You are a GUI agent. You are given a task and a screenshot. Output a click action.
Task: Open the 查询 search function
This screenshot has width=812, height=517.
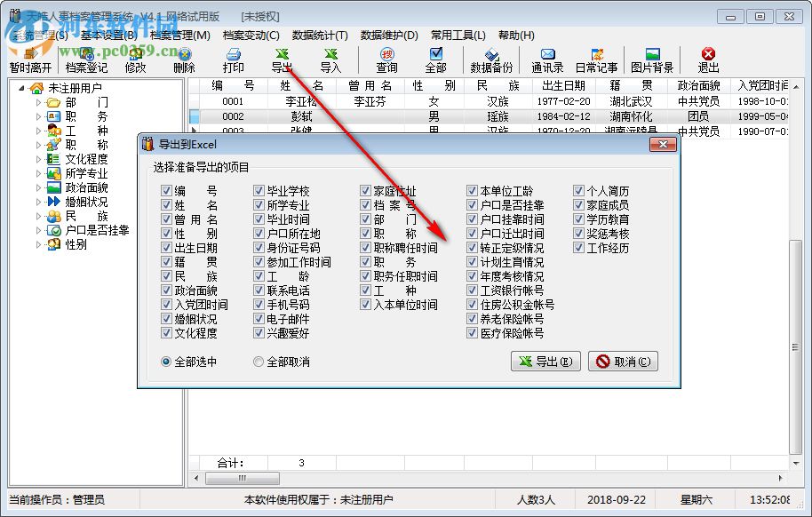coord(385,60)
